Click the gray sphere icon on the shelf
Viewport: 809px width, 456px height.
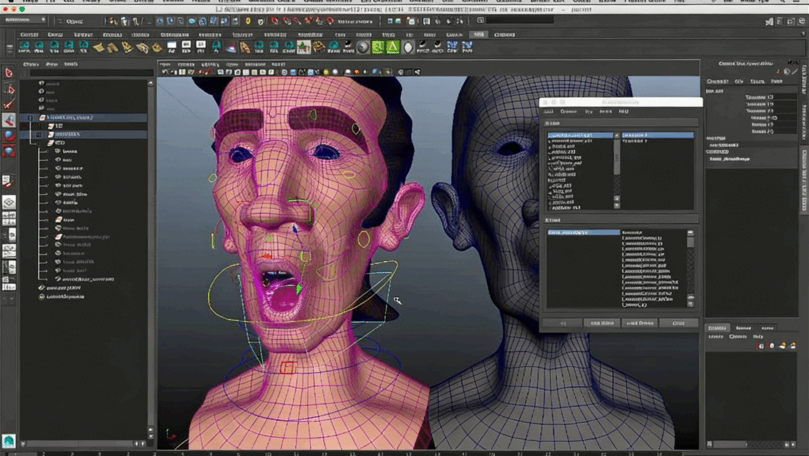(362, 47)
